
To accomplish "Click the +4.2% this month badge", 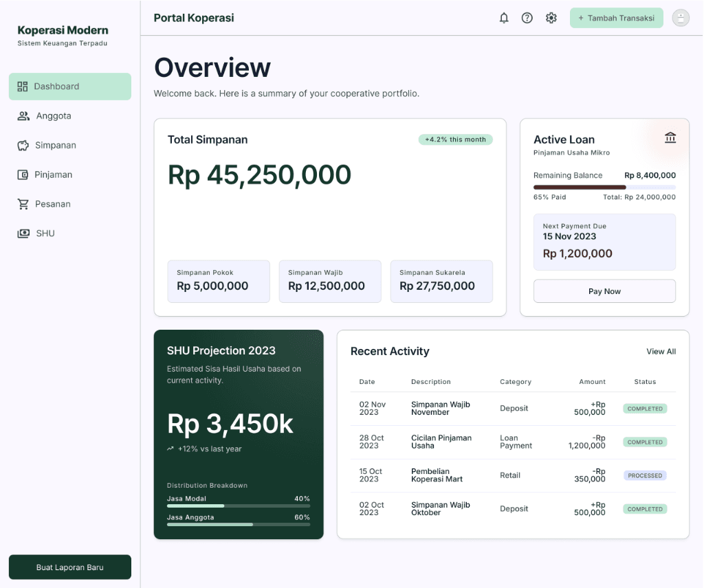I will pos(455,139).
